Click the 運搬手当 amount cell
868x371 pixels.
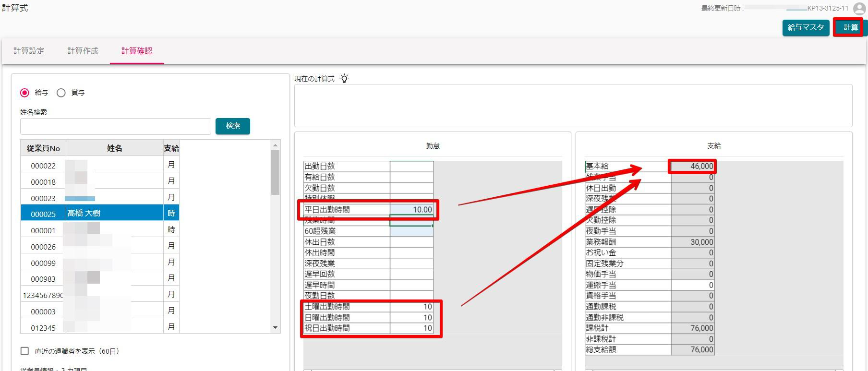point(692,285)
